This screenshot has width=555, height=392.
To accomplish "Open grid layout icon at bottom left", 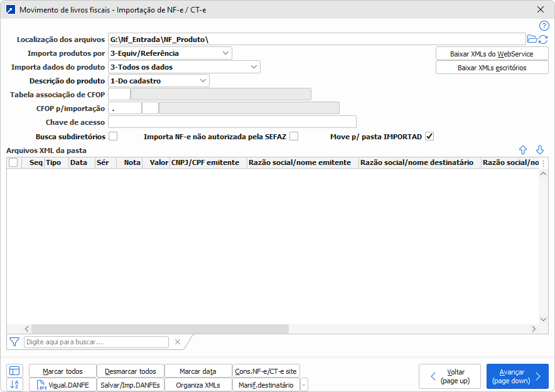I will 14,371.
